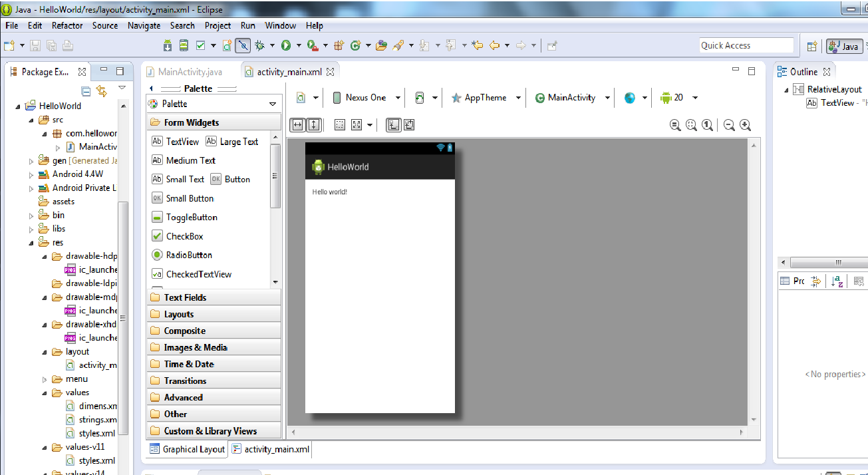Viewport: 868px width, 475px height.
Task: Toggle alphabetical sort in Properties panel
Action: click(x=837, y=281)
